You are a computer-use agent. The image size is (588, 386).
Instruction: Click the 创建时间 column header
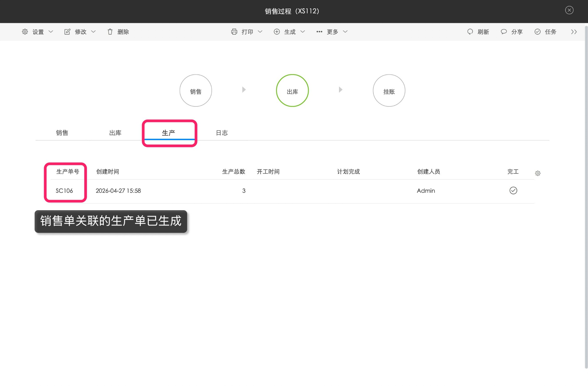(x=108, y=172)
